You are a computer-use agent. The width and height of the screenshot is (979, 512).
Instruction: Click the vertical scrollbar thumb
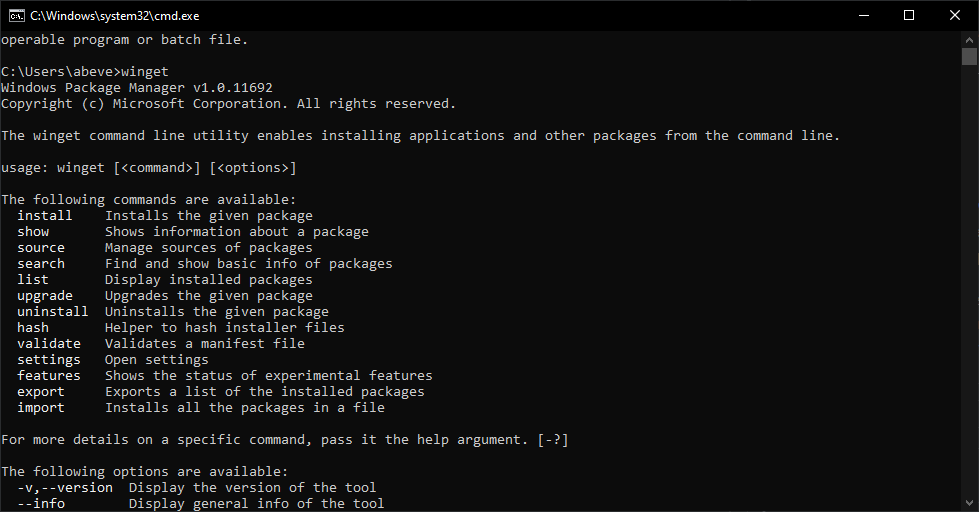click(x=969, y=56)
